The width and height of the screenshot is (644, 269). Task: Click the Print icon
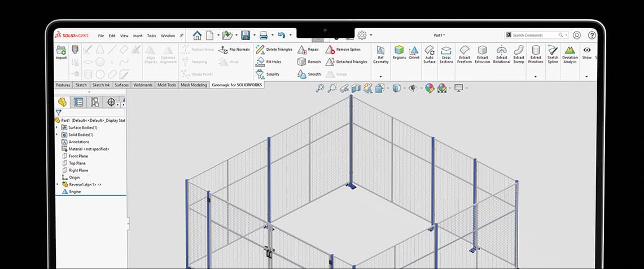263,36
